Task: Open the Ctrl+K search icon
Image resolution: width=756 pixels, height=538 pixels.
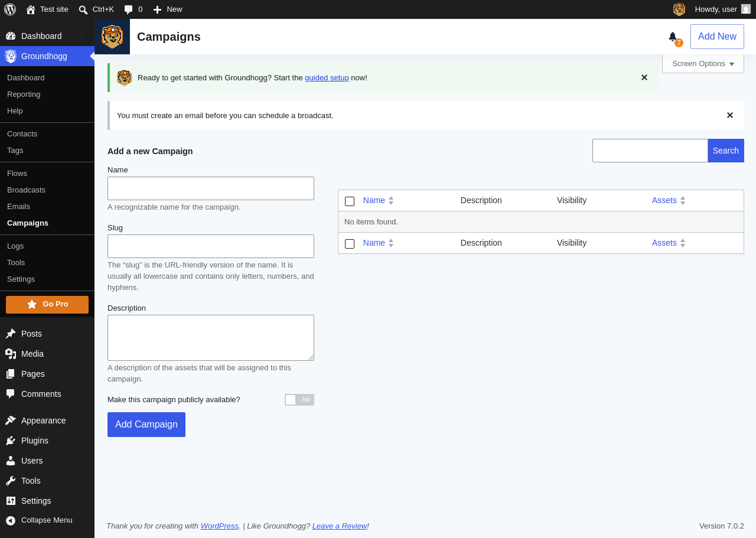Action: (83, 9)
